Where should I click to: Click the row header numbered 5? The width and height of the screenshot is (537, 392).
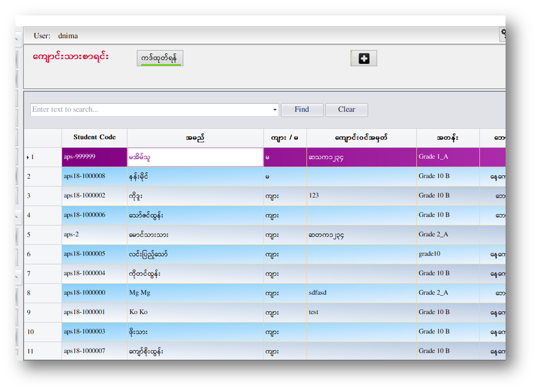[43, 235]
